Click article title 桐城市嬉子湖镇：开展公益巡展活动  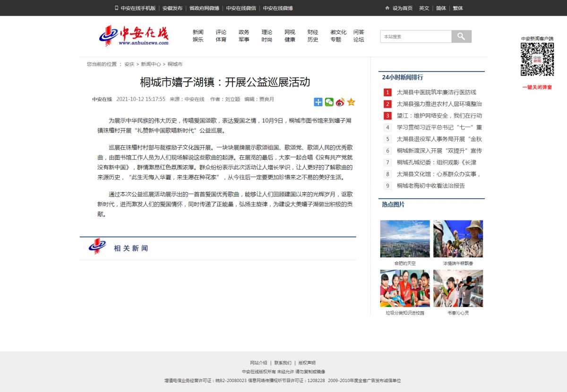point(225,82)
